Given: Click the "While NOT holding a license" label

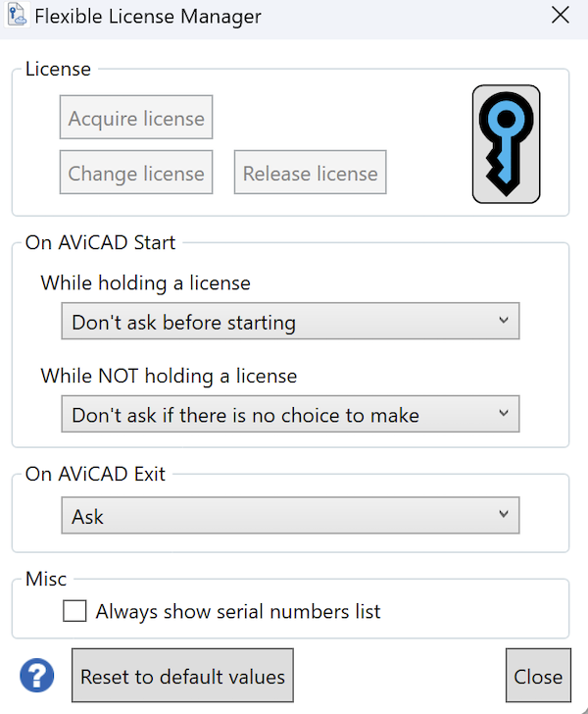Looking at the screenshot, I should coord(169,377).
